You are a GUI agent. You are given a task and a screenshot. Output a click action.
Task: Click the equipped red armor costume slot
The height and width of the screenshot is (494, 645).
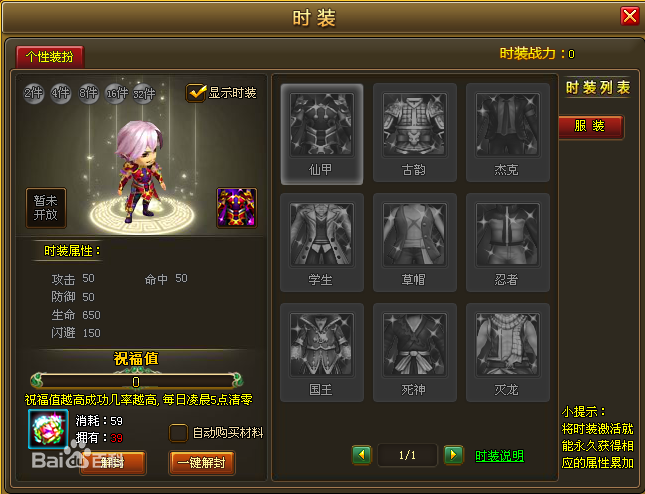237,208
